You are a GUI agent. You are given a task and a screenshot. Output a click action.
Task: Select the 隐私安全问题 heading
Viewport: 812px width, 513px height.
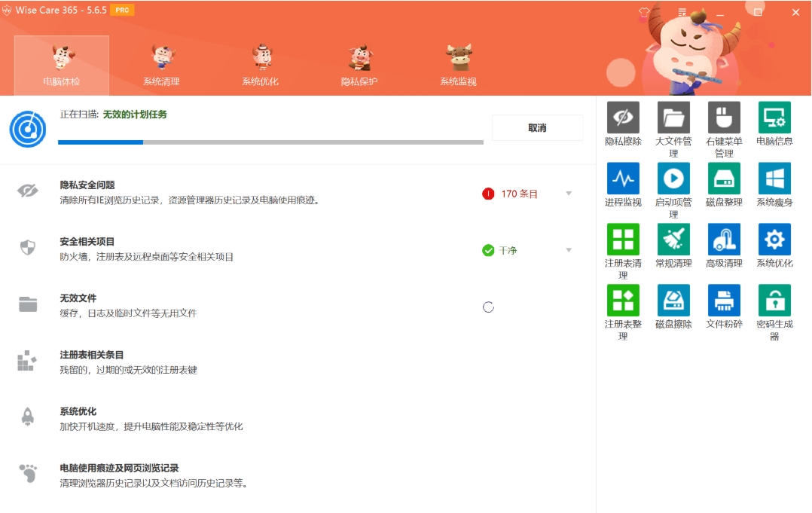[87, 185]
